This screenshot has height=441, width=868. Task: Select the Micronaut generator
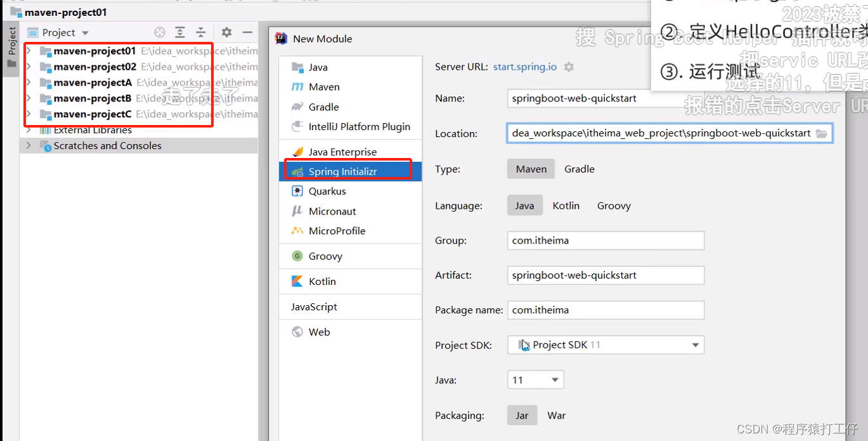[x=351, y=211]
